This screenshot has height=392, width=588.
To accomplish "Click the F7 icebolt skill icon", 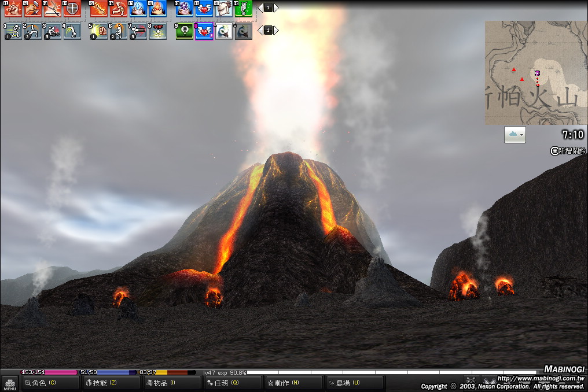I will click(x=138, y=8).
